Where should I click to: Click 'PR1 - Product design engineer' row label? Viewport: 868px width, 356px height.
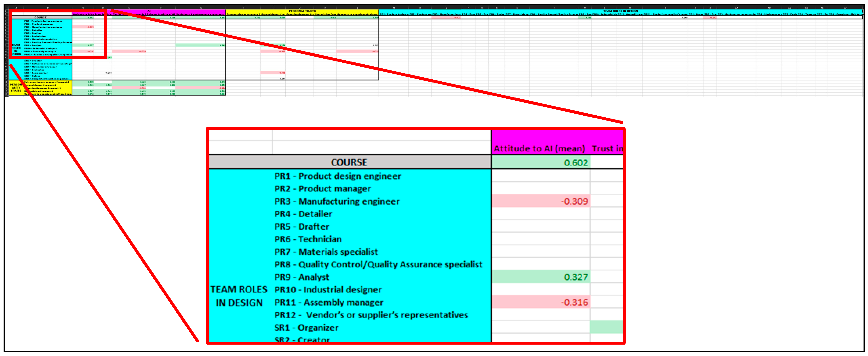point(338,176)
